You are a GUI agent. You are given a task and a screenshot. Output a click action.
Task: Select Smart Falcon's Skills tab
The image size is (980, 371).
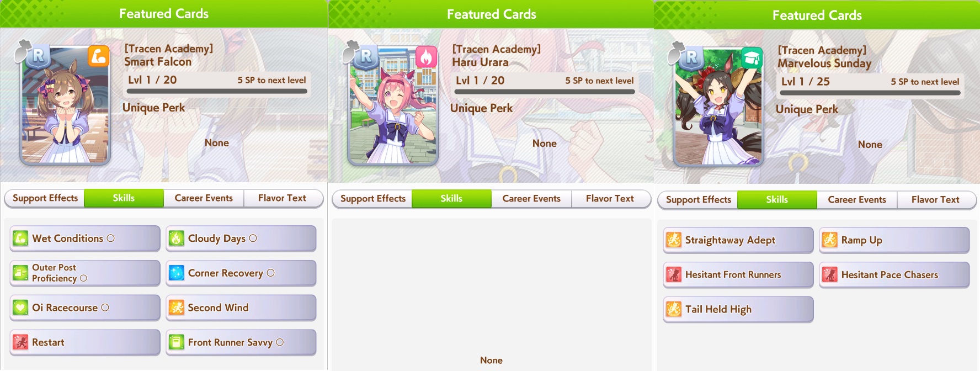pyautogui.click(x=124, y=198)
